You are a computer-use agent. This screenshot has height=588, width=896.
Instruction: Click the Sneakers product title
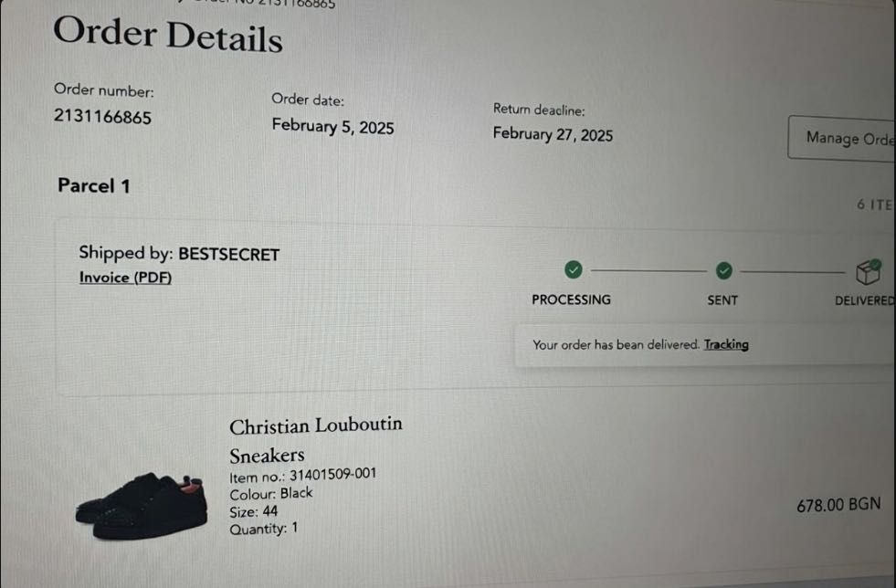(x=267, y=455)
